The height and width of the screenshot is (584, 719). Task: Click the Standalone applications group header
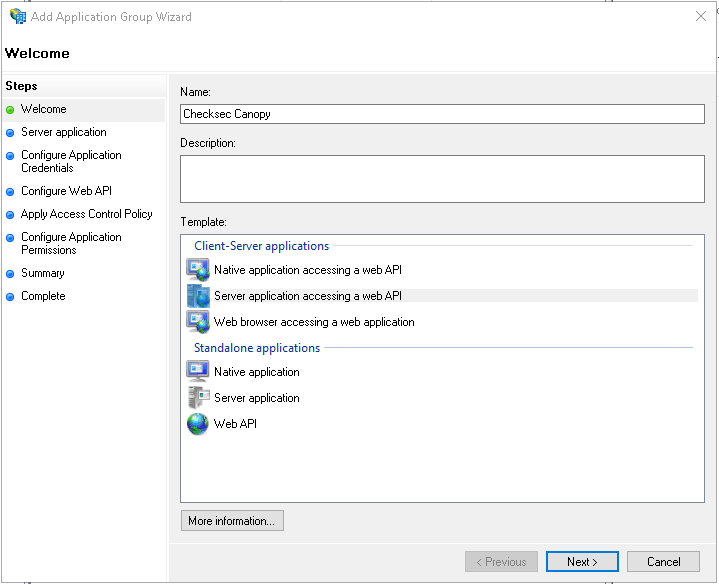(x=257, y=348)
